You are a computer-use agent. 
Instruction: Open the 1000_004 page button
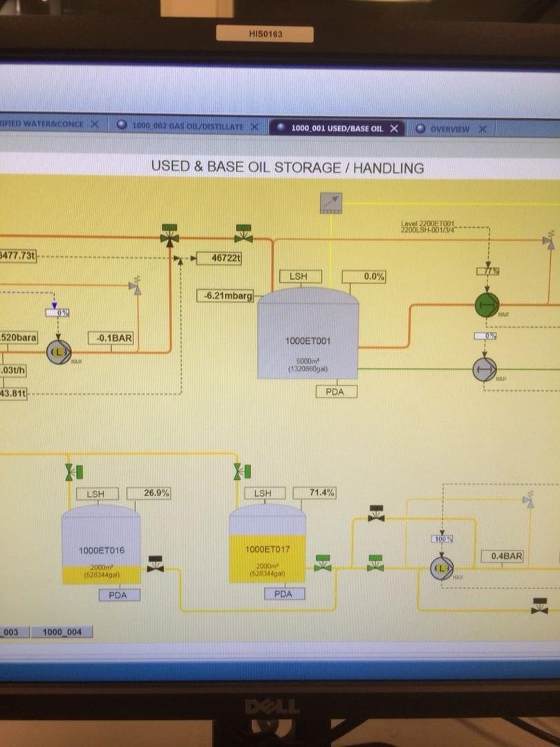click(62, 631)
